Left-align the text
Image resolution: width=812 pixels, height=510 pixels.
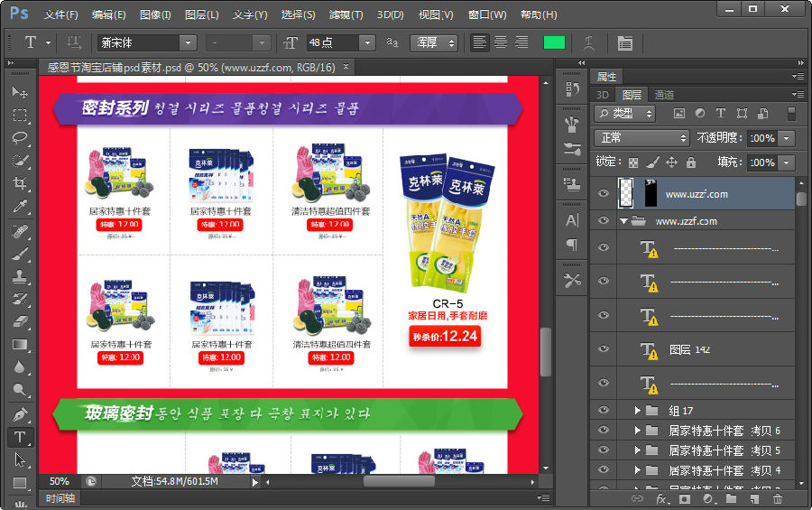480,42
